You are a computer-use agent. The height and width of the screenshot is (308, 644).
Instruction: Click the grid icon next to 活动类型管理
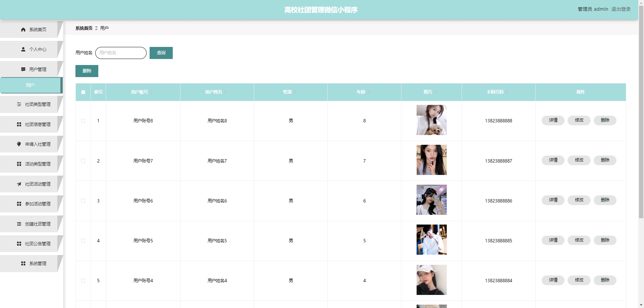click(19, 164)
